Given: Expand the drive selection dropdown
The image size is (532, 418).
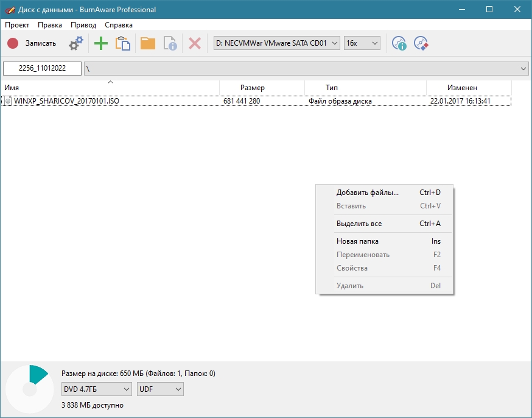Looking at the screenshot, I should click(277, 43).
